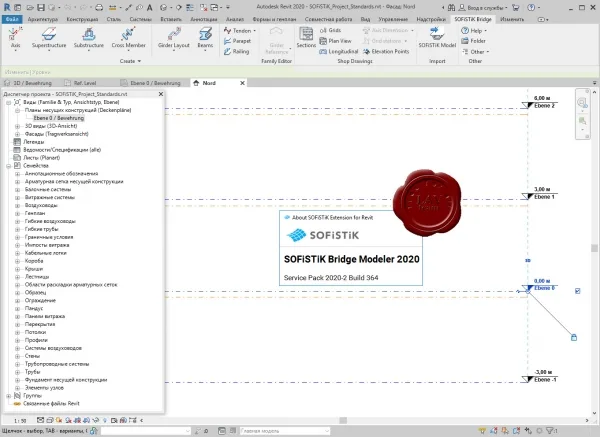Select Листы (Planert) in project browser
Viewport: 600px width, 437px height.
coord(41,158)
